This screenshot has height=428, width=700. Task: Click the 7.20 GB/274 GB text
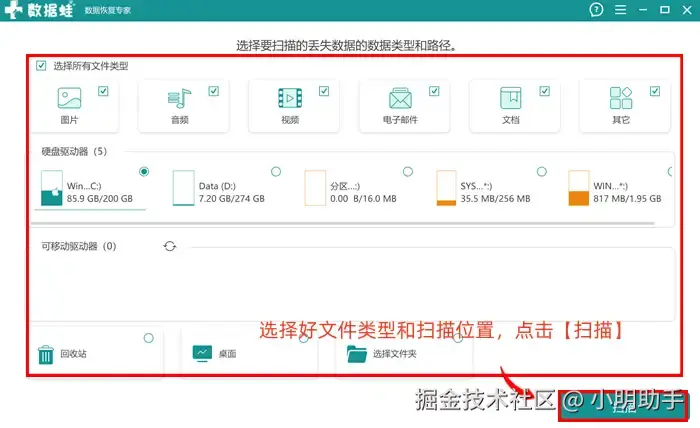click(232, 199)
